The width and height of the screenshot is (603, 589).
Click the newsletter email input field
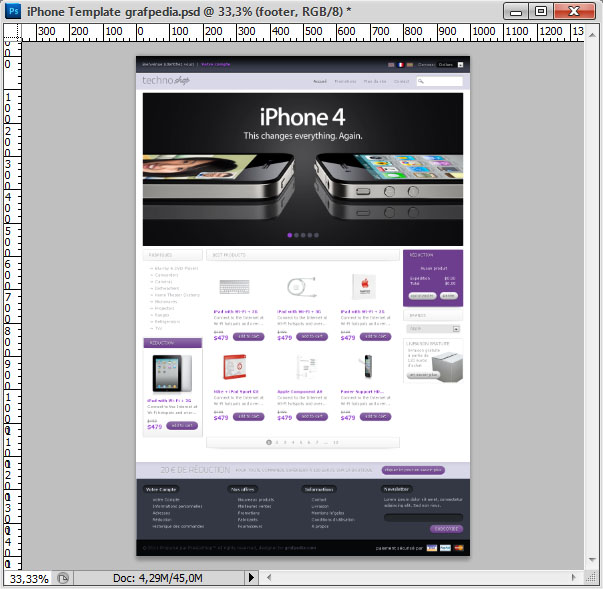423,517
